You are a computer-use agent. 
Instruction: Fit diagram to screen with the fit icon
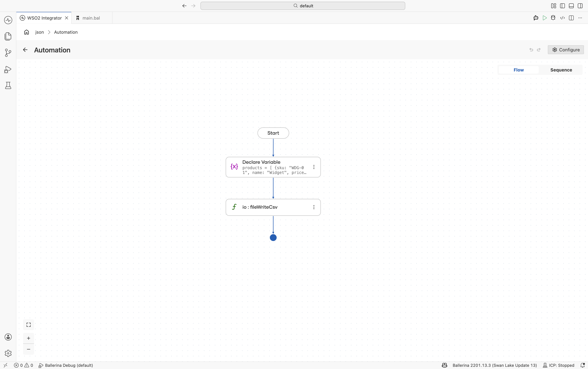point(29,325)
